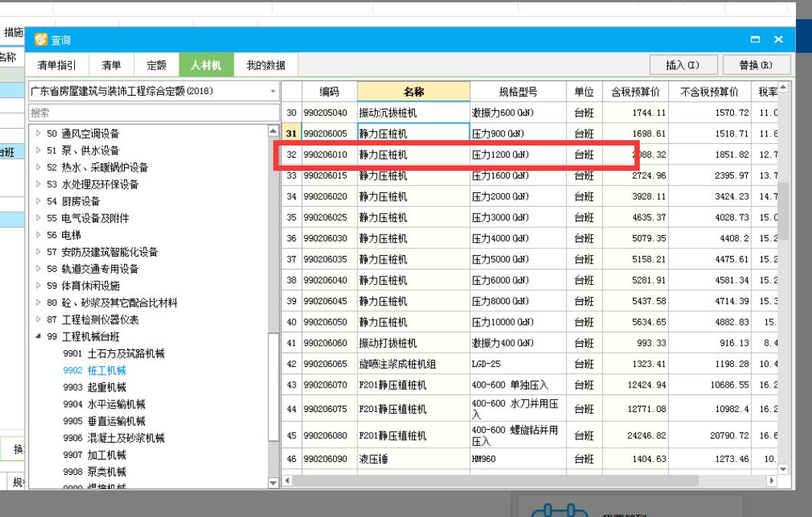Click table horizontal scrollbar left arrow

coord(288,481)
